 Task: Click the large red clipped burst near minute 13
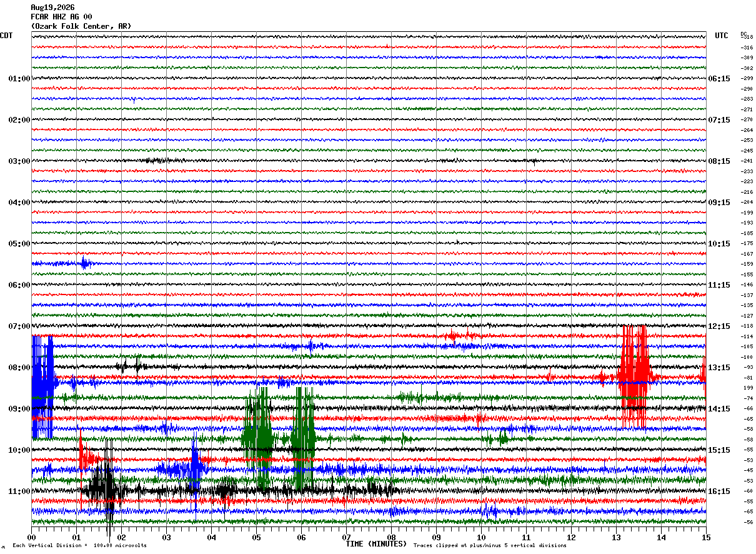tap(634, 376)
